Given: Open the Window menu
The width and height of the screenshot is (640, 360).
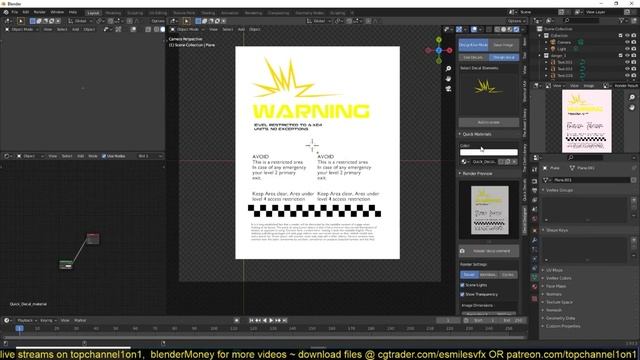Looking at the screenshot, I should (57, 12).
